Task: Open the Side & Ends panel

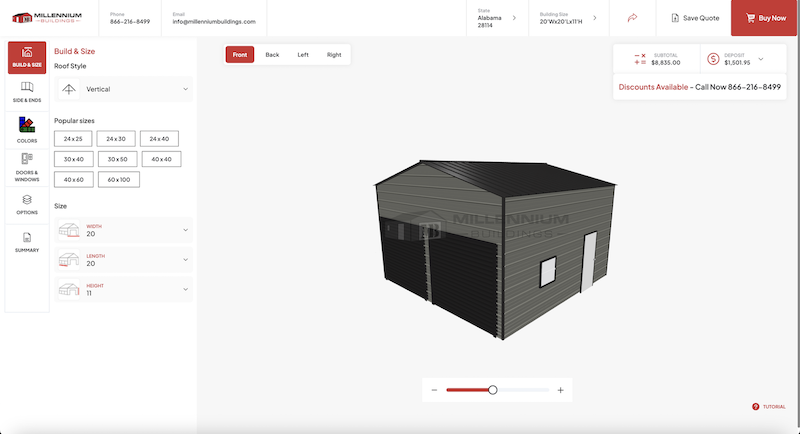Action: [x=27, y=92]
